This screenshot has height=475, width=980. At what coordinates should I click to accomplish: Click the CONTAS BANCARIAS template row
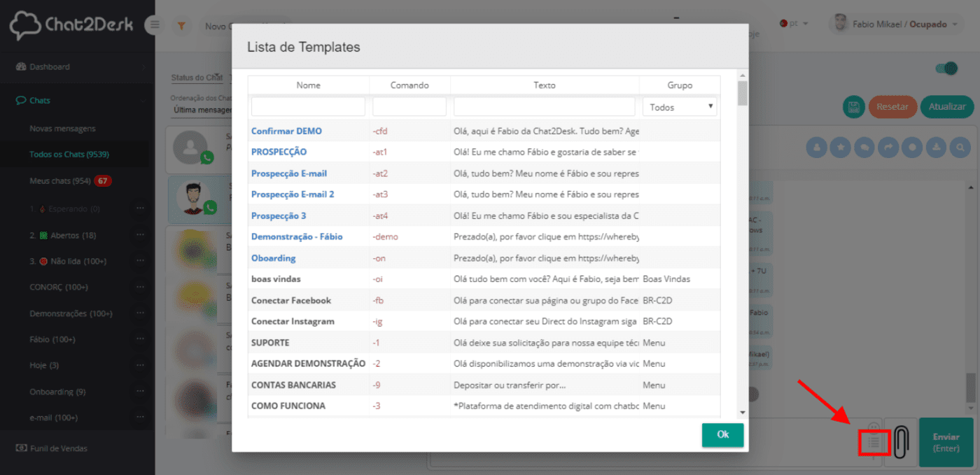[484, 385]
